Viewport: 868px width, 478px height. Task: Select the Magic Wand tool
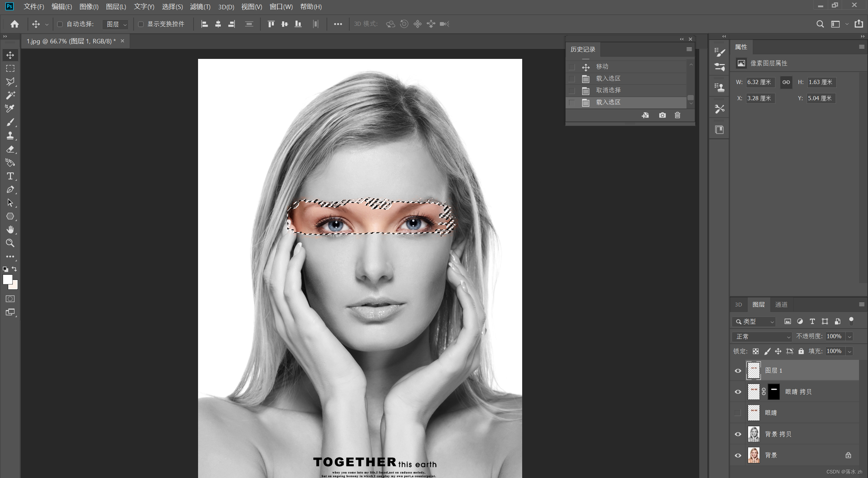pos(10,95)
